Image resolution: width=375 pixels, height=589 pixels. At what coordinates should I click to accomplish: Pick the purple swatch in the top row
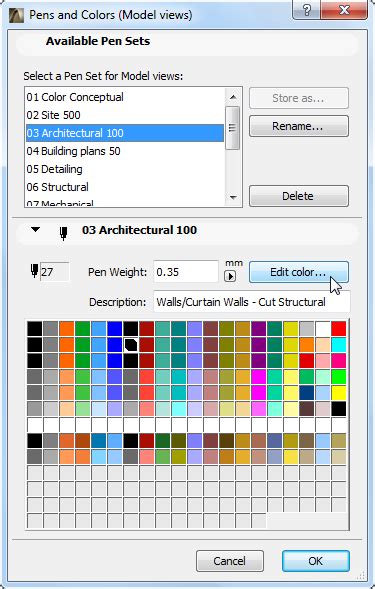pyautogui.click(x=259, y=329)
